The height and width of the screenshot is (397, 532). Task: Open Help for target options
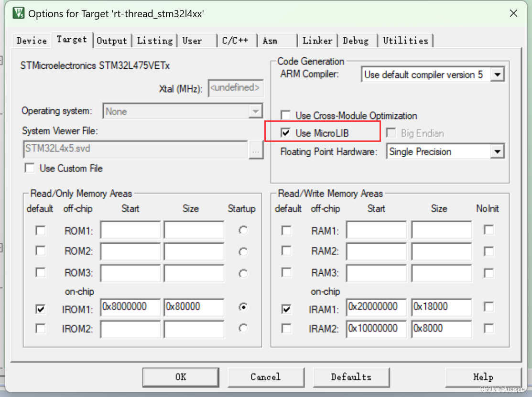(x=483, y=377)
